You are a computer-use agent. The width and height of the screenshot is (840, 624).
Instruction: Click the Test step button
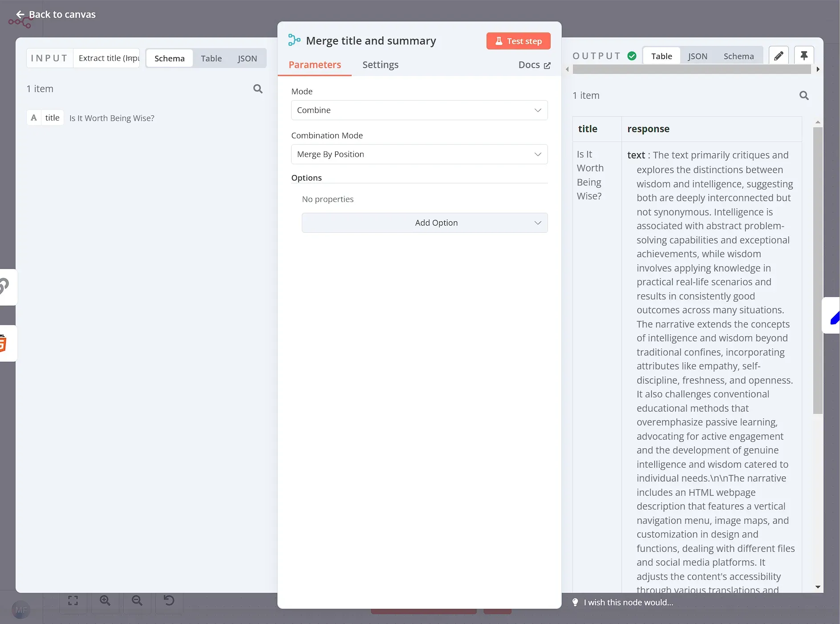pos(519,41)
